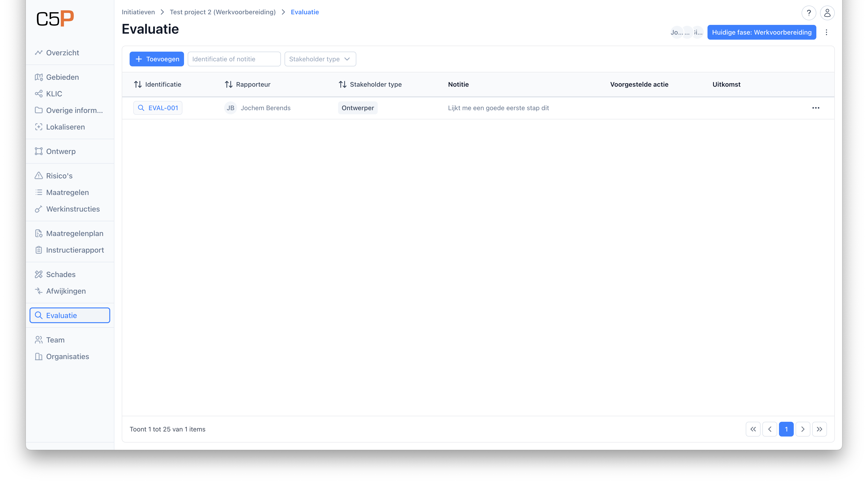Viewport: 868px width, 484px height.
Task: Open the page options kebab menu
Action: [826, 32]
